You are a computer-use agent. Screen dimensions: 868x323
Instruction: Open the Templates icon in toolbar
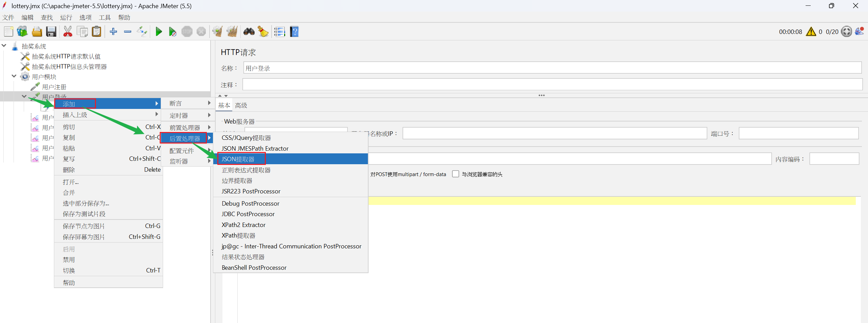coord(22,32)
